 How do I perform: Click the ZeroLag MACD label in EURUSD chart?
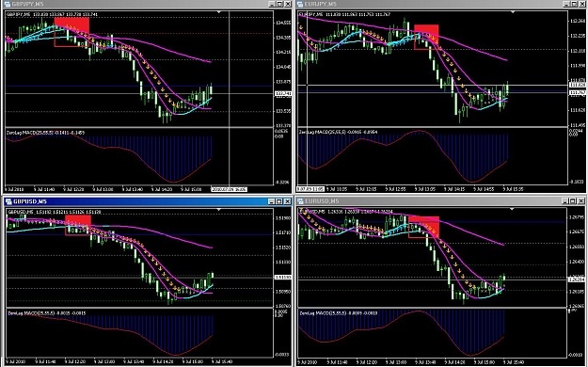(x=339, y=313)
